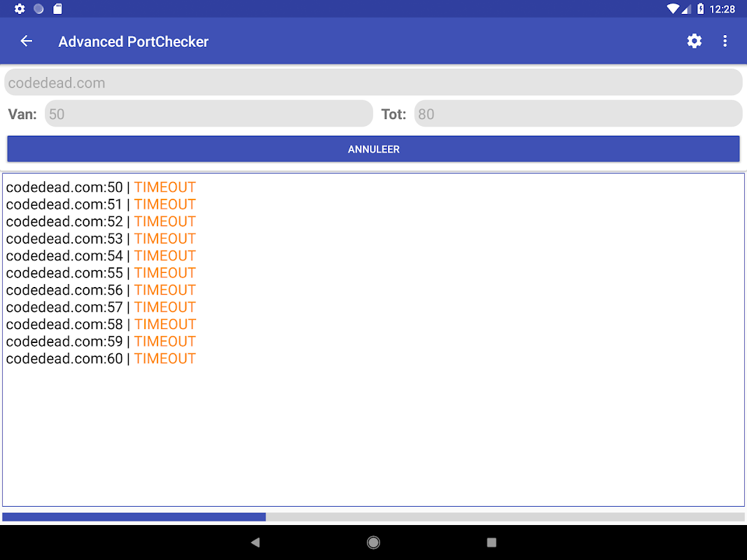
Task: Open settings via the toolbar gear icon
Action: [694, 41]
